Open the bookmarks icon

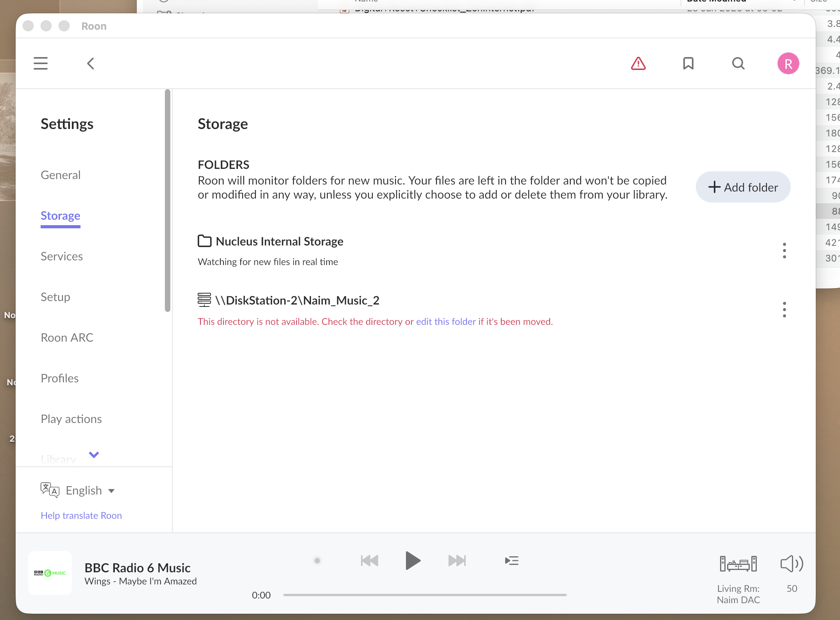(688, 63)
